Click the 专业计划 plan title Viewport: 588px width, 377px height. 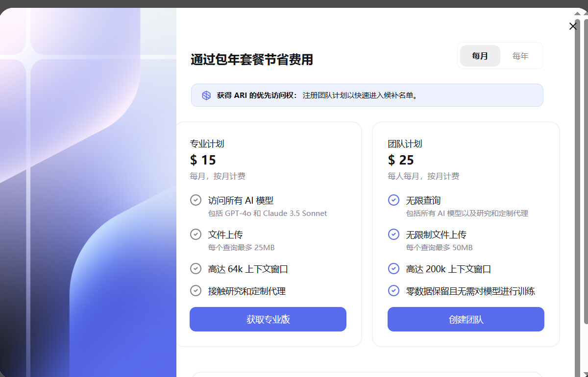pyautogui.click(x=207, y=144)
